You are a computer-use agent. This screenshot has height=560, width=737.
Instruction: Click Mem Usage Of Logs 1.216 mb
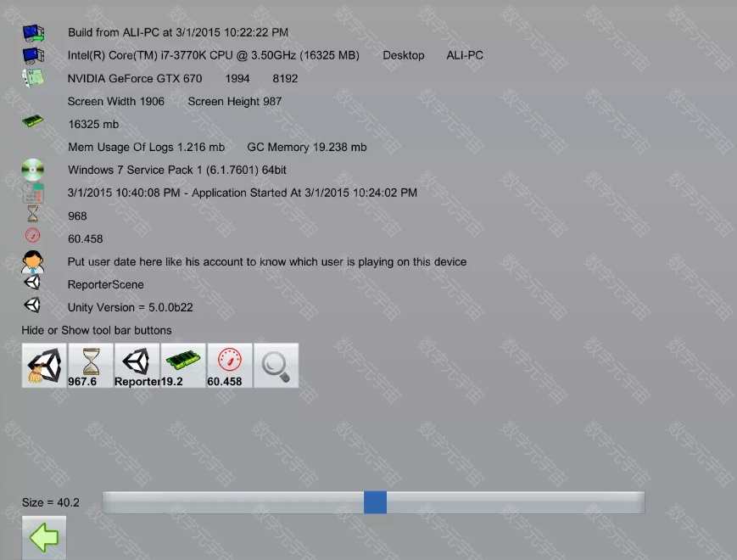146,147
